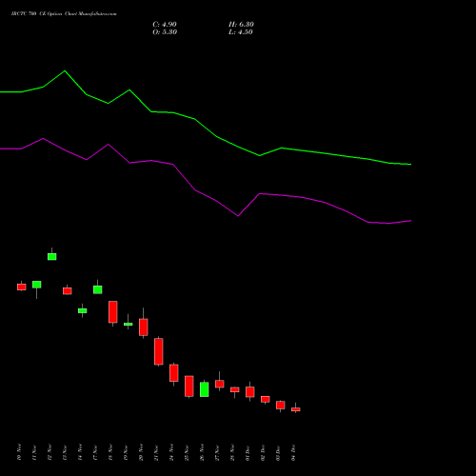Click the open value O: 5.30
Viewport: 476px width, 476px height.
pos(165,32)
